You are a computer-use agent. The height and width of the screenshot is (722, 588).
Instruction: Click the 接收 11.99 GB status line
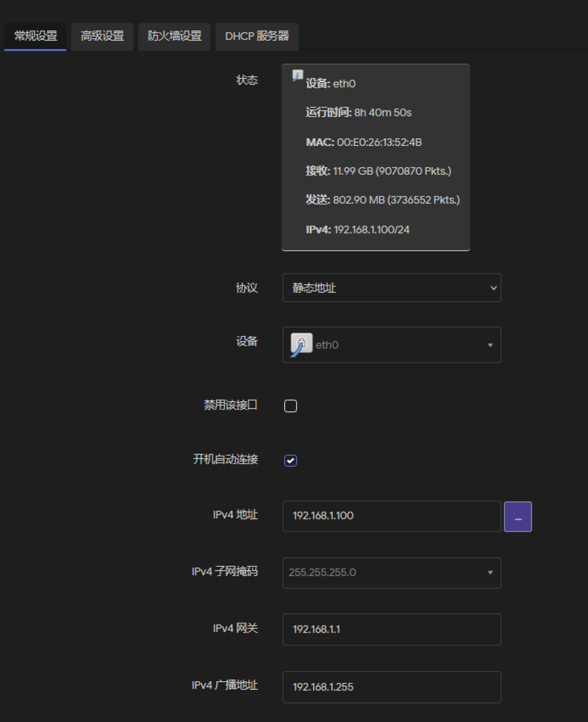tap(378, 171)
